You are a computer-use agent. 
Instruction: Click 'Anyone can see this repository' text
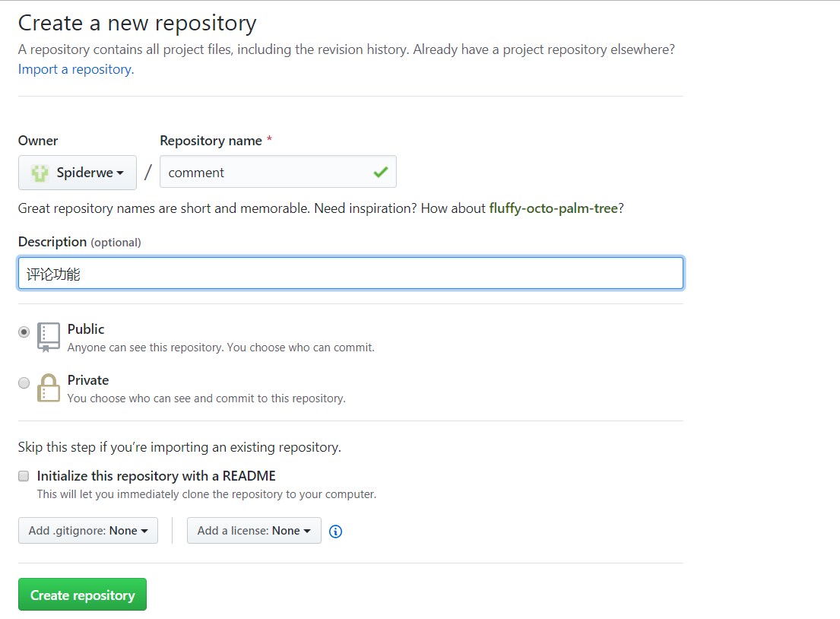tap(220, 348)
